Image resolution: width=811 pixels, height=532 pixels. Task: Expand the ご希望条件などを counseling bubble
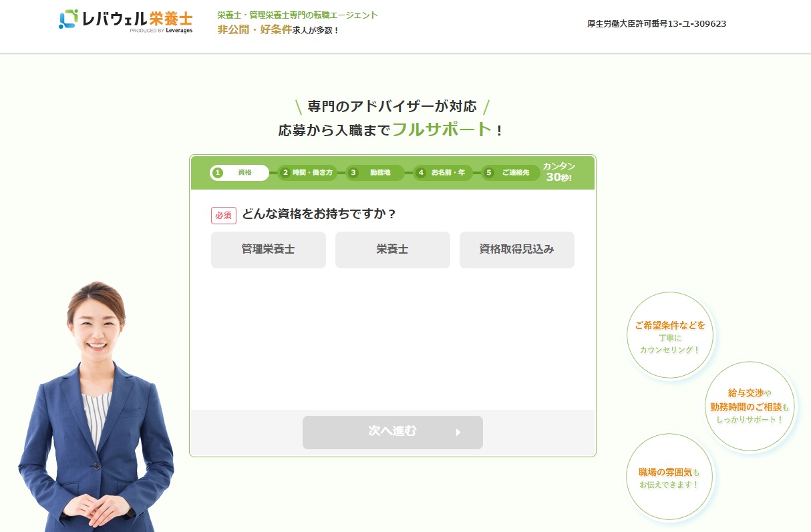click(670, 334)
